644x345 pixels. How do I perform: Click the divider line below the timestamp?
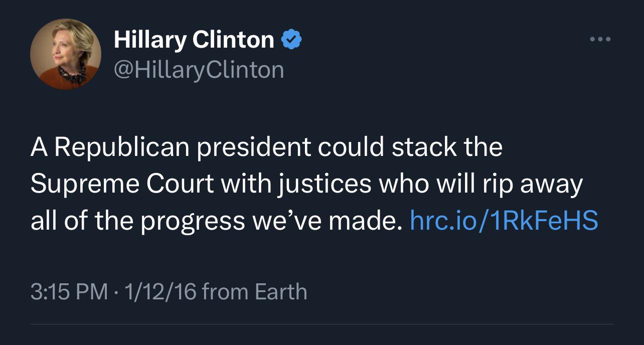321,324
